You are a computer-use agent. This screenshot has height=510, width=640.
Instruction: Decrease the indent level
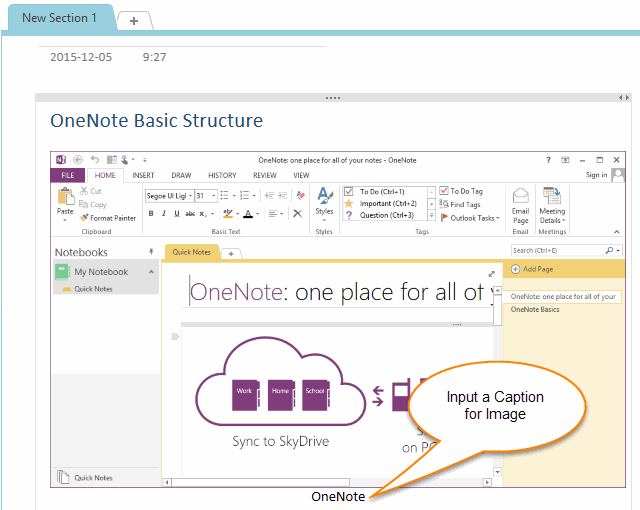click(269, 195)
